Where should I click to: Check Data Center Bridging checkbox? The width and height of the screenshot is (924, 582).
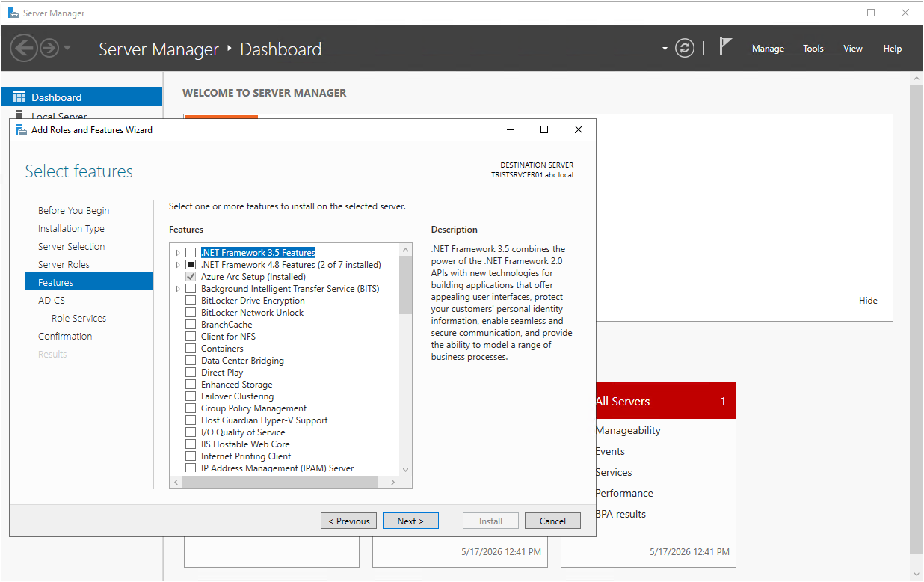tap(191, 361)
